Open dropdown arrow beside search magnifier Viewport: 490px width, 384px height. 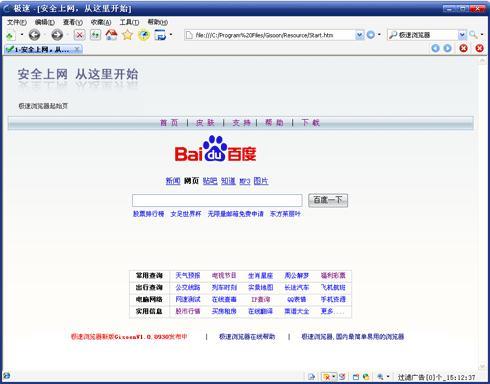[482, 35]
